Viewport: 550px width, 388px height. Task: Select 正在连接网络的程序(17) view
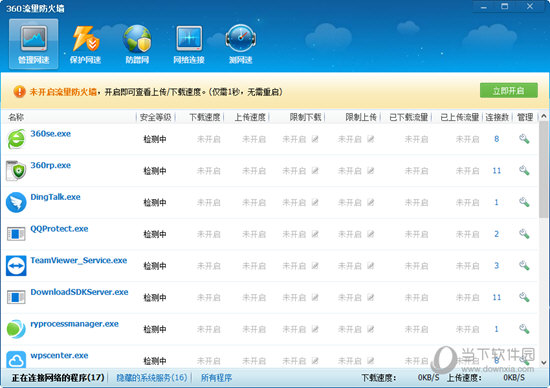point(58,377)
